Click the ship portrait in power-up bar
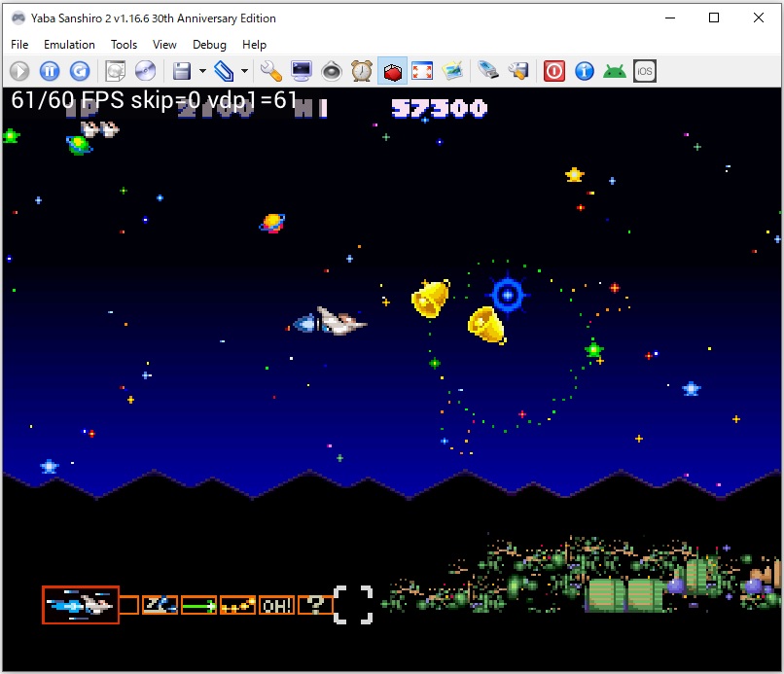This screenshot has width=784, height=674. click(81, 605)
